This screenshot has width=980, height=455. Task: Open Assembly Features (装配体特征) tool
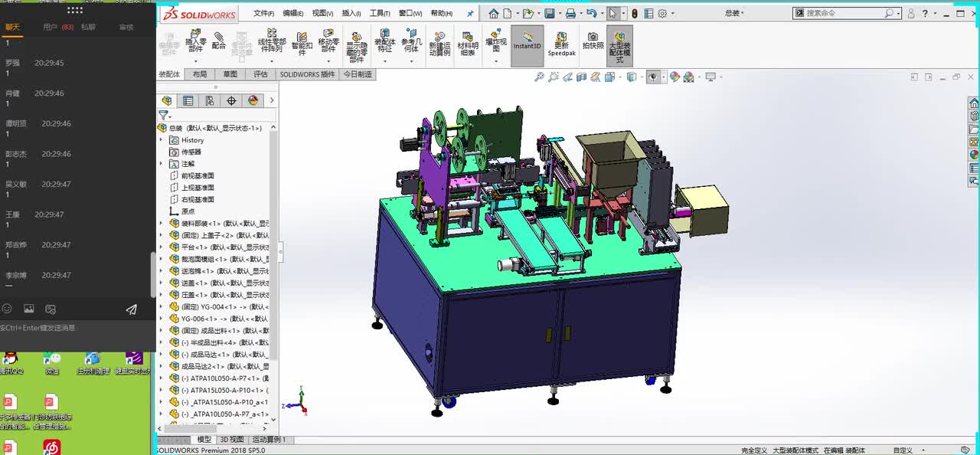(384, 41)
